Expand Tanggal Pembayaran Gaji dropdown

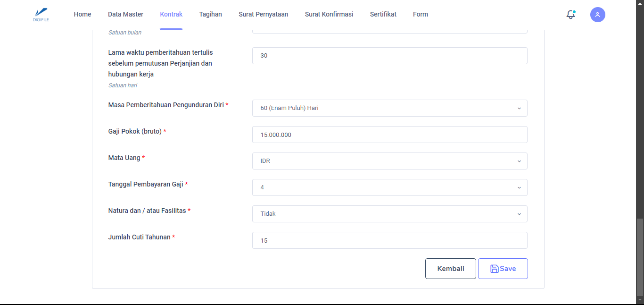click(x=389, y=187)
